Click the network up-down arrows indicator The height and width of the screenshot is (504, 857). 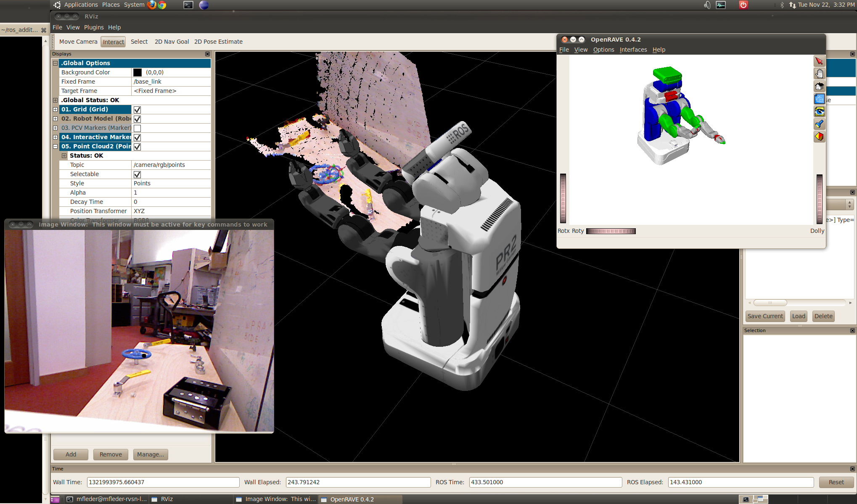point(792,5)
